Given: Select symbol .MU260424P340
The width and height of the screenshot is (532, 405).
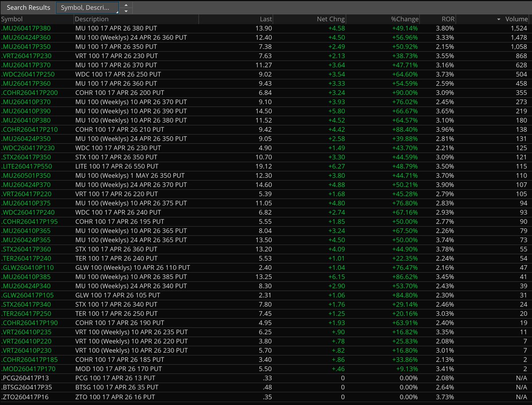Looking at the screenshot, I should point(26,286).
